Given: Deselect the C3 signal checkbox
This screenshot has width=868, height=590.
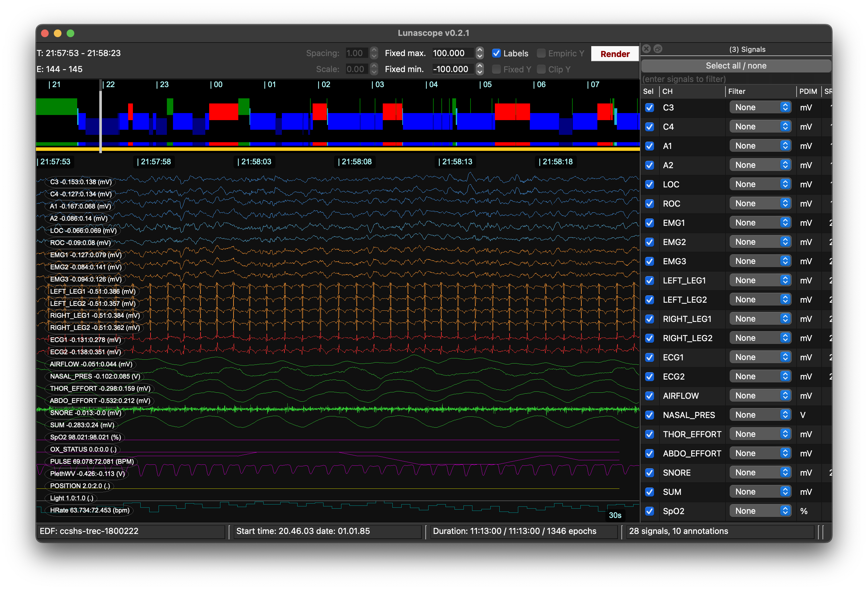Looking at the screenshot, I should [650, 108].
